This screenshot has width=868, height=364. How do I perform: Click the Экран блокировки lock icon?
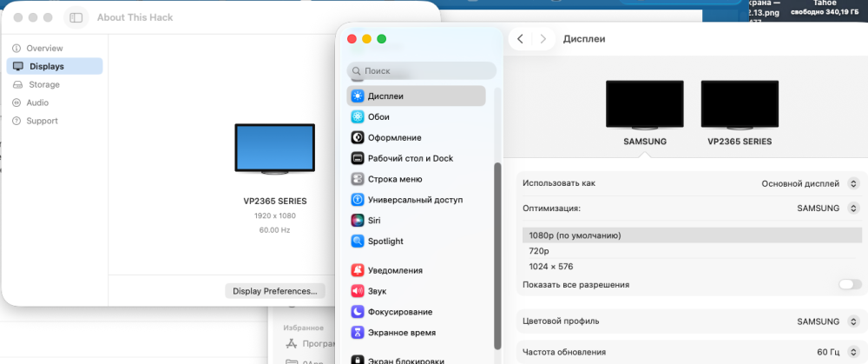(358, 361)
